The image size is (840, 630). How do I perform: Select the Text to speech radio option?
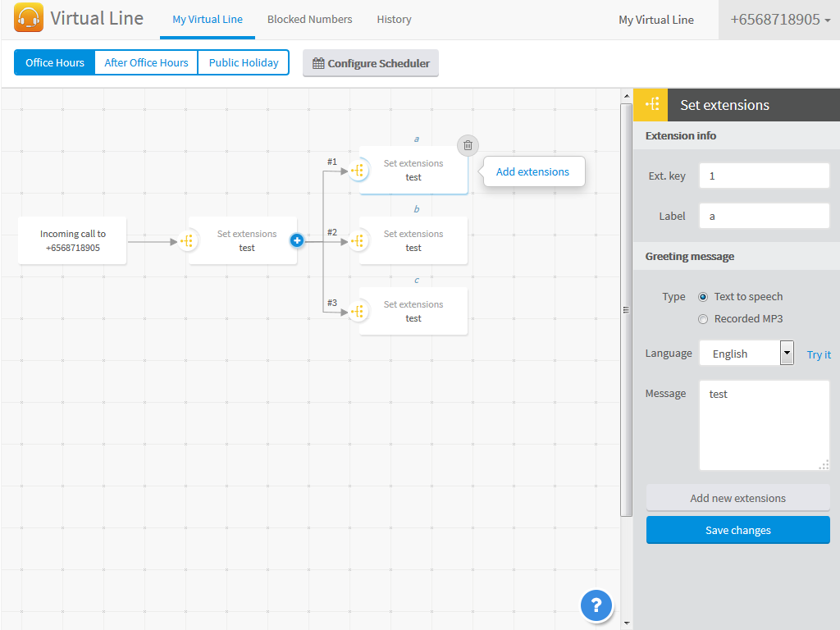click(x=703, y=297)
